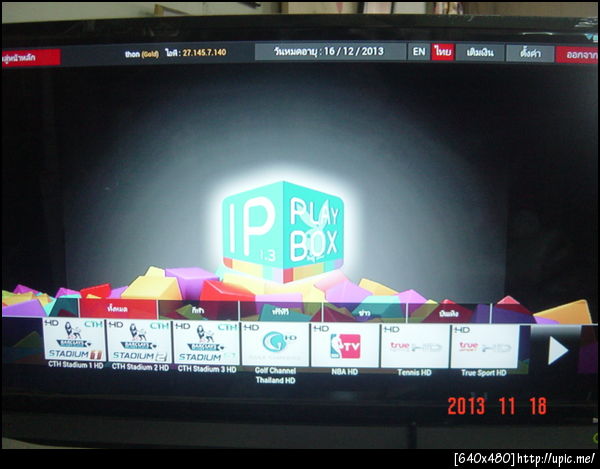Click the expiry date 16 / 12 / 2013 field
Screen dimensions: 600x469
tap(330, 51)
